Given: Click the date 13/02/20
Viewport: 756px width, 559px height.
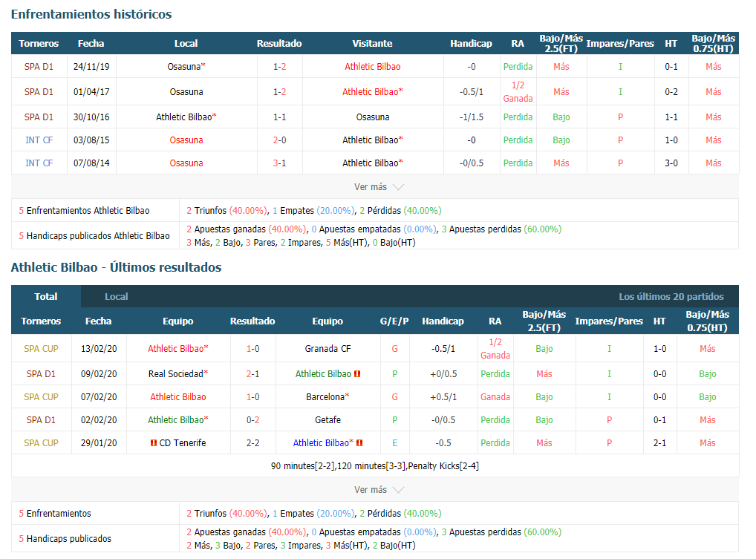Looking at the screenshot, I should [x=99, y=349].
